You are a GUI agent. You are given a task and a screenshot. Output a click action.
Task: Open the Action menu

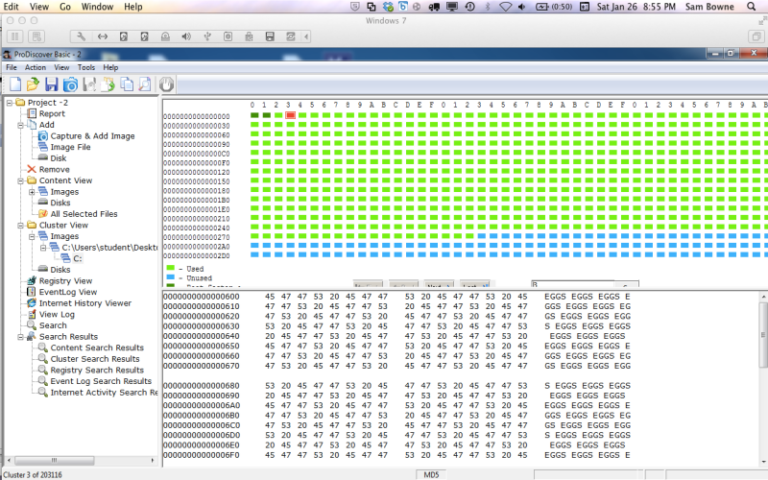click(x=35, y=67)
